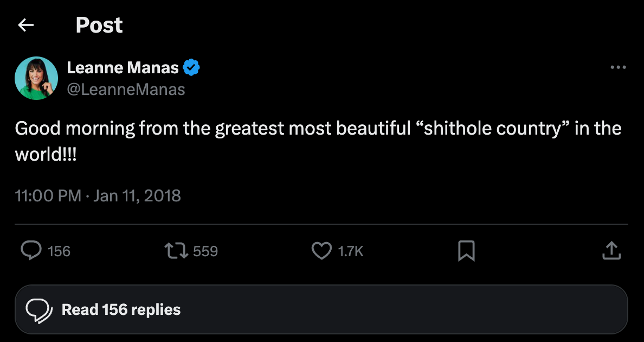Open the Leanne Manas display name link
This screenshot has height=342, width=644.
click(123, 68)
